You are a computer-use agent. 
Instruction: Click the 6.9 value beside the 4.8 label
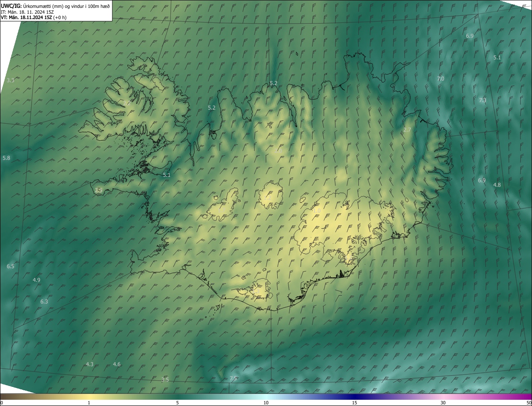click(x=482, y=180)
